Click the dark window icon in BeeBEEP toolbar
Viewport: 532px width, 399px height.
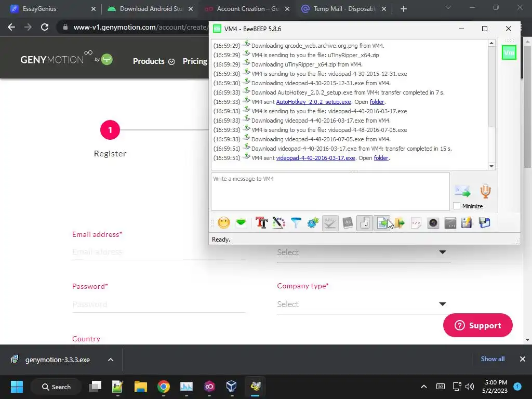click(x=450, y=223)
